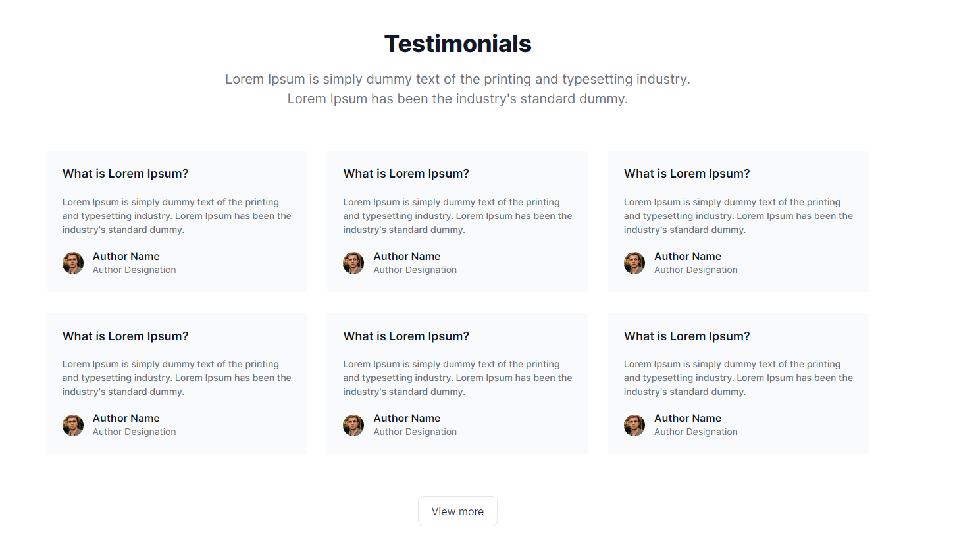Image resolution: width=955 pixels, height=560 pixels.
Task: Click the author avatar in the first testimonial card
Action: (x=72, y=263)
